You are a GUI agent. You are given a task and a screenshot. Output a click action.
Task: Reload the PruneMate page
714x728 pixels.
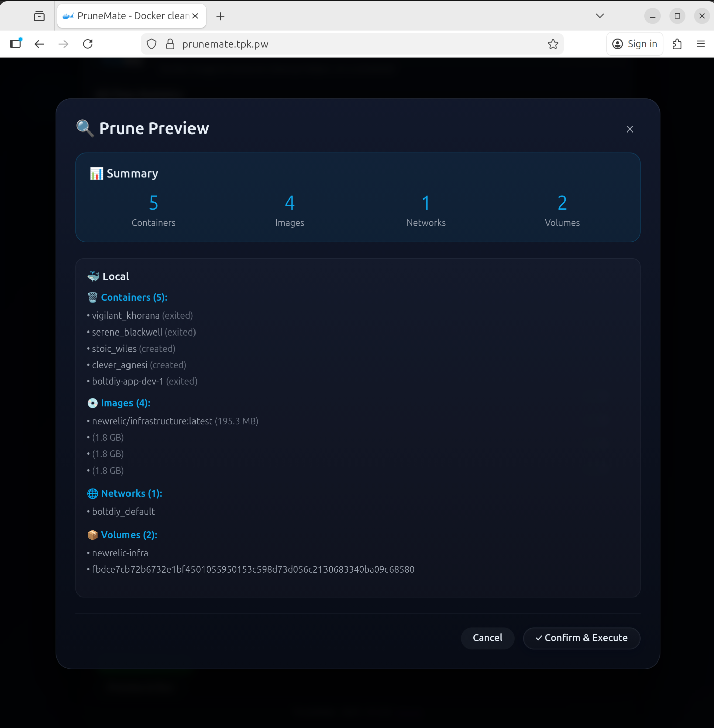click(x=88, y=44)
